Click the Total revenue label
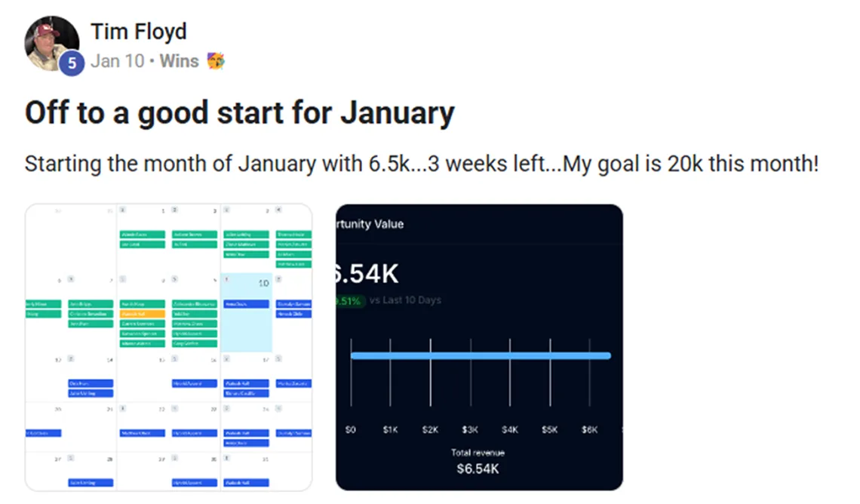 click(478, 453)
